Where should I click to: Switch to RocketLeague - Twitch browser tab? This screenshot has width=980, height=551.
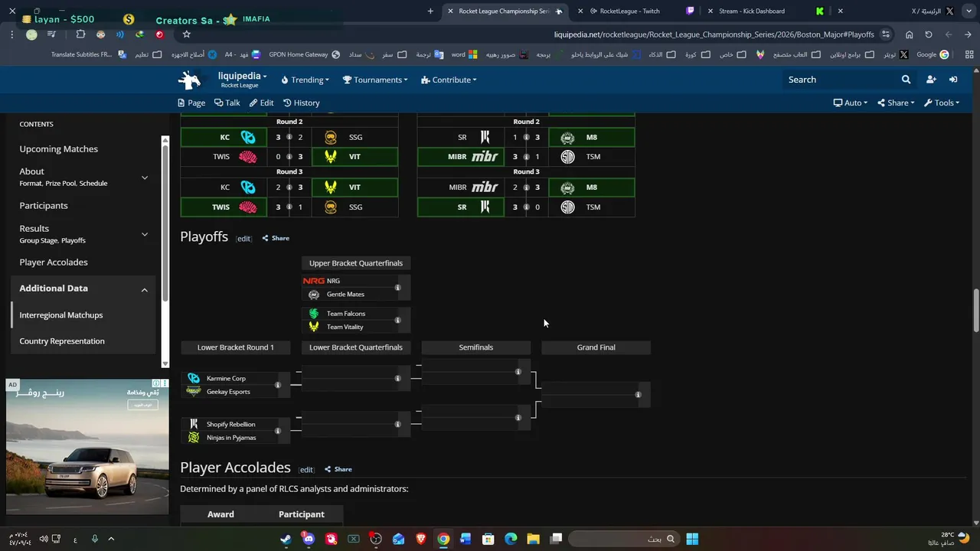[x=629, y=11]
